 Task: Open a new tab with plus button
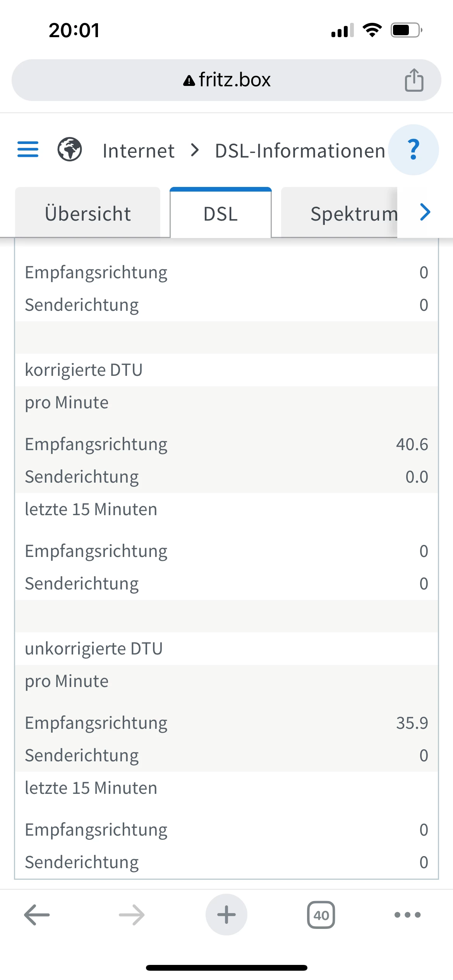226,915
